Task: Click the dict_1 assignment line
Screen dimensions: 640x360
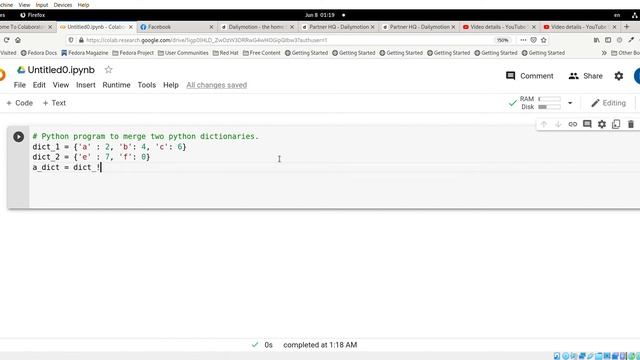Action: [x=109, y=147]
